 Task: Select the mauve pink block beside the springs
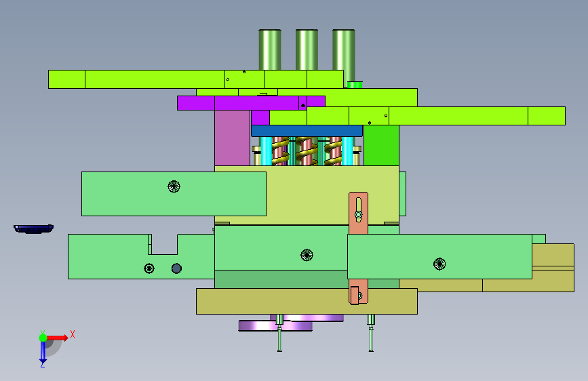pyautogui.click(x=232, y=138)
